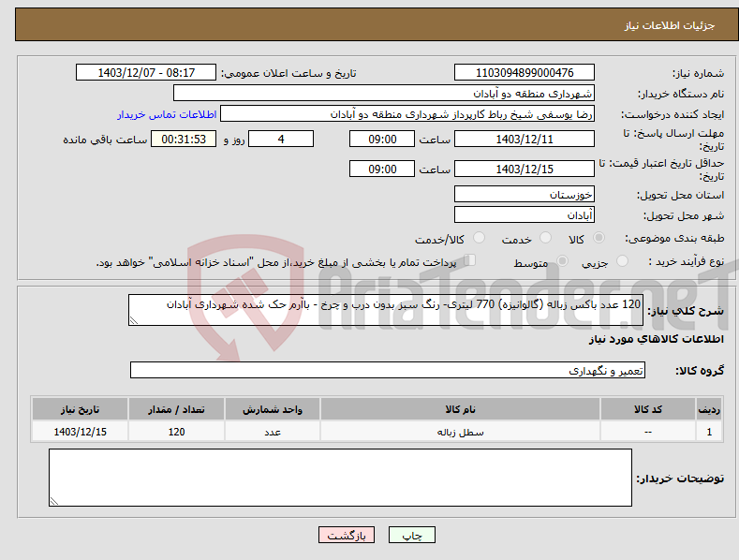739x560 pixels.
Task: Click the گروه کالا field تعمیر و نگهداری
Action: [x=388, y=371]
